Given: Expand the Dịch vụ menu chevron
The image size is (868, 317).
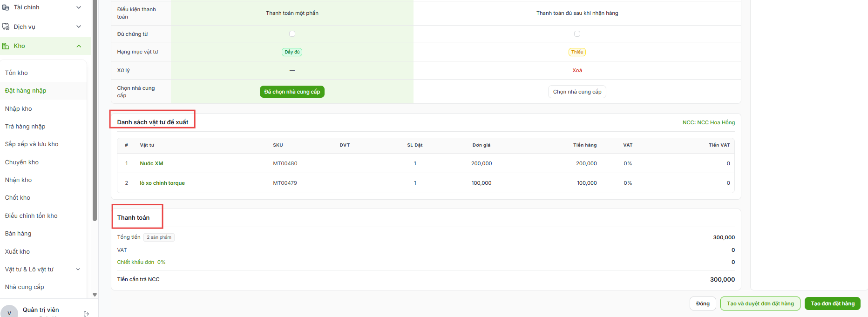Looking at the screenshot, I should click(x=79, y=27).
